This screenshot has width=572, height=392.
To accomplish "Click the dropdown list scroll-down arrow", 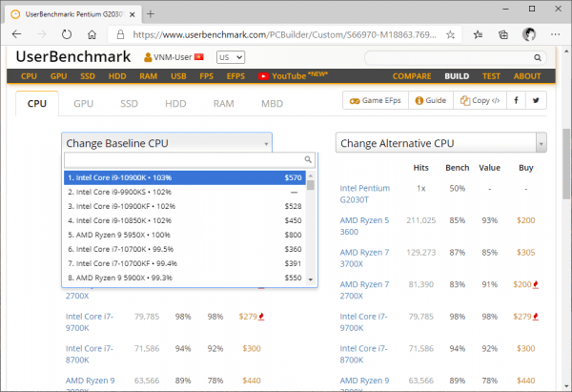I will (311, 280).
